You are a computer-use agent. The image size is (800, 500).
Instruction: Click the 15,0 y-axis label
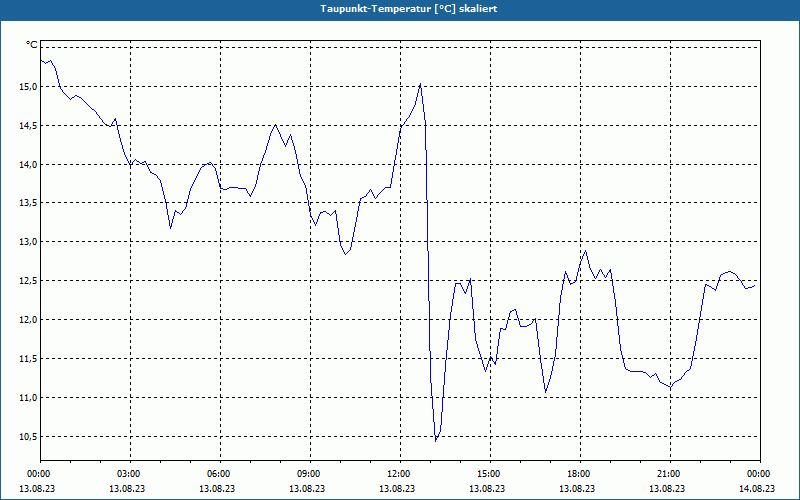[x=28, y=87]
